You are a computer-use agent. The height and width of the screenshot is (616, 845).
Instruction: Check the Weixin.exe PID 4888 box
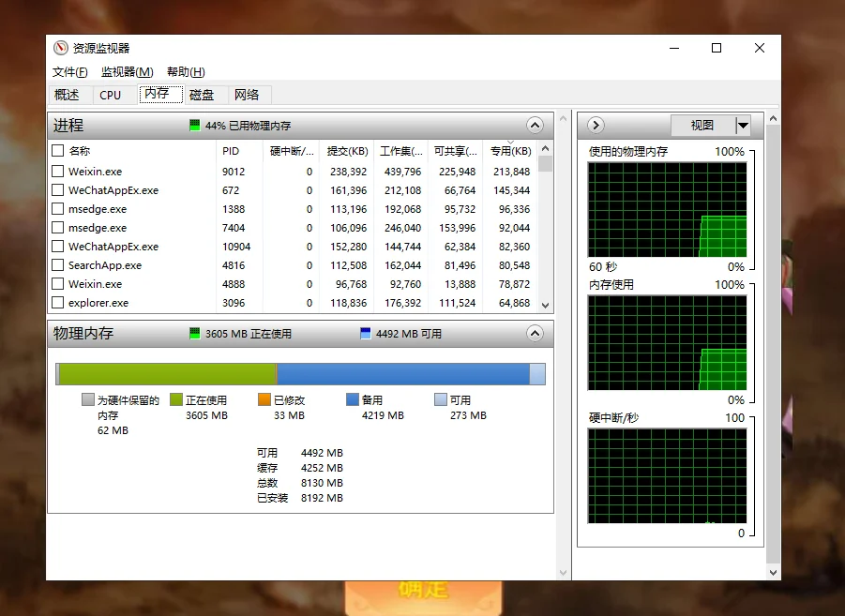(57, 283)
